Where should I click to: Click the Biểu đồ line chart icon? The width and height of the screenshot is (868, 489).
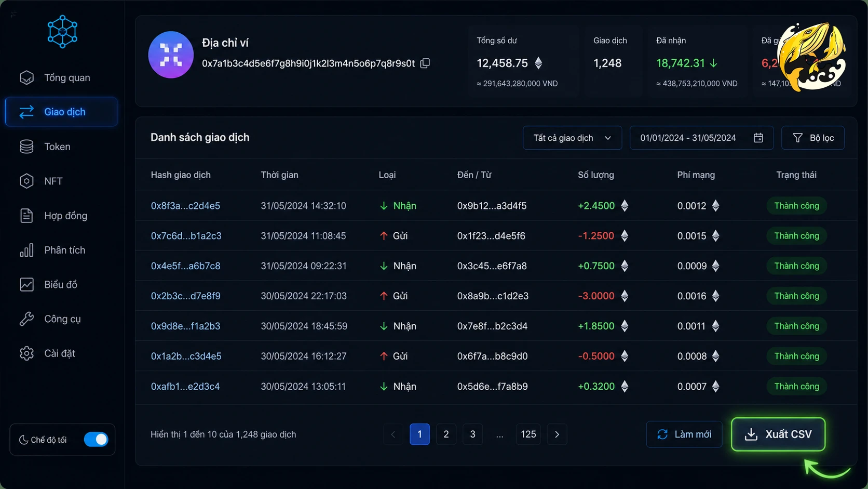(x=26, y=284)
